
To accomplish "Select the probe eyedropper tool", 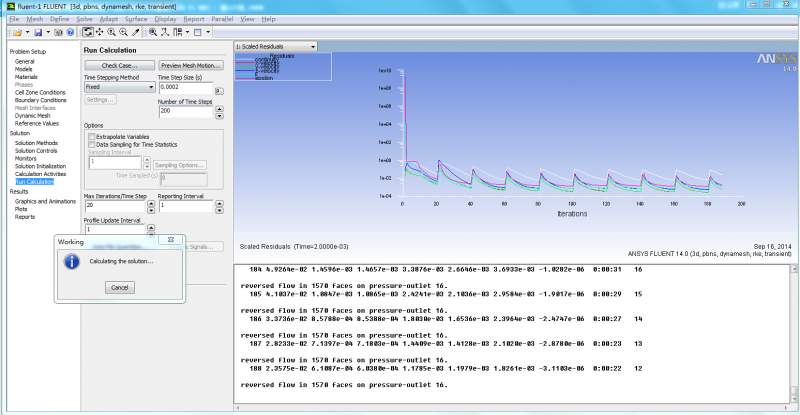I will click(135, 32).
